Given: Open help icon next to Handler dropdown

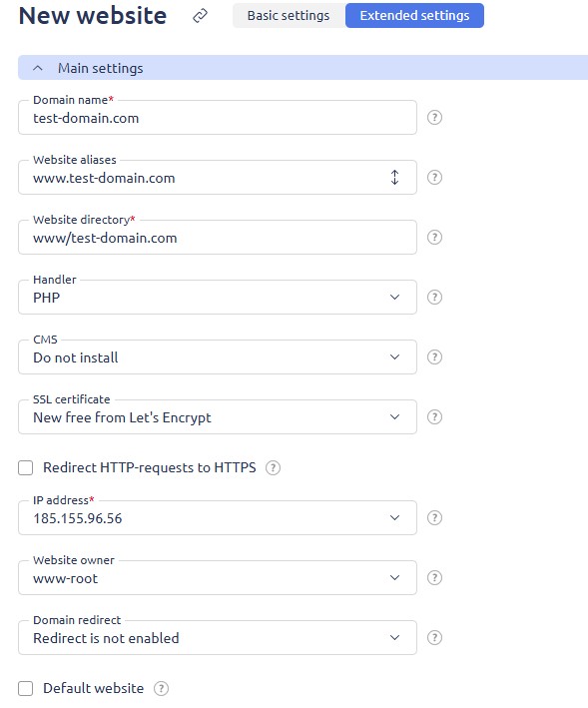Looking at the screenshot, I should point(434,298).
